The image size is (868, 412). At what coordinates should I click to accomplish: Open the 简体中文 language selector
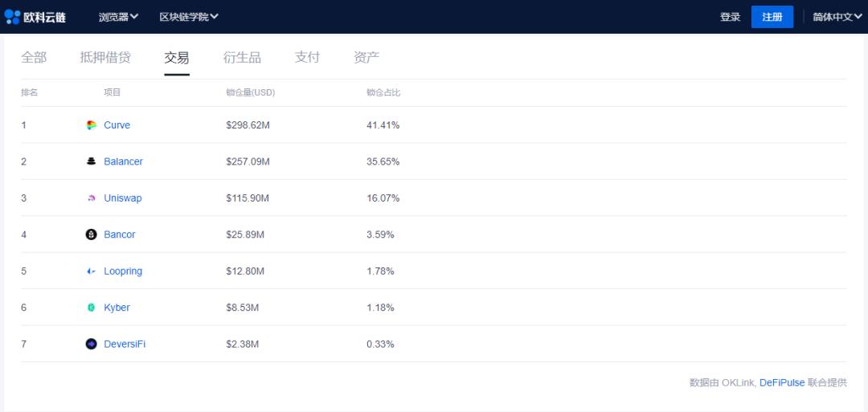point(837,17)
